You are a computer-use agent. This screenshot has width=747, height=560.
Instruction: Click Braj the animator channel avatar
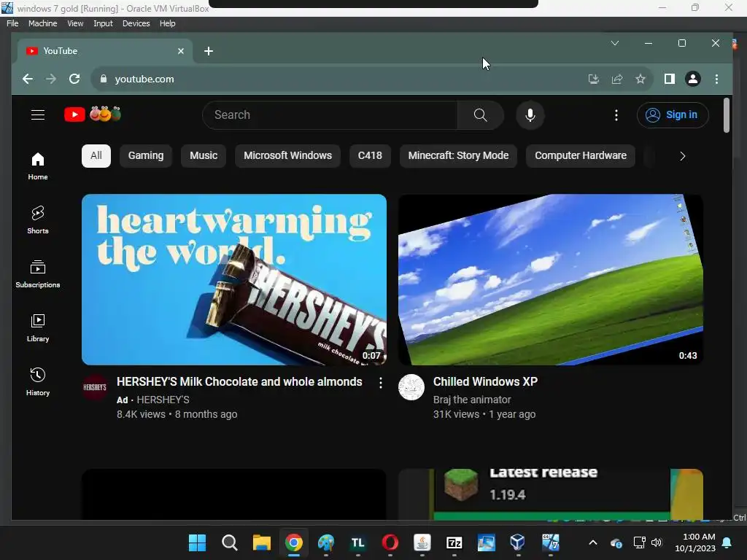pos(411,387)
